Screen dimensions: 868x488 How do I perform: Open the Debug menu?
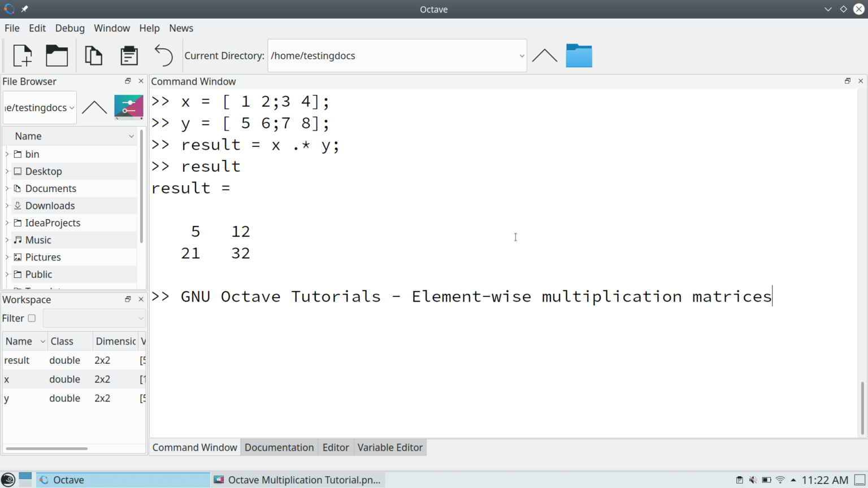(70, 28)
